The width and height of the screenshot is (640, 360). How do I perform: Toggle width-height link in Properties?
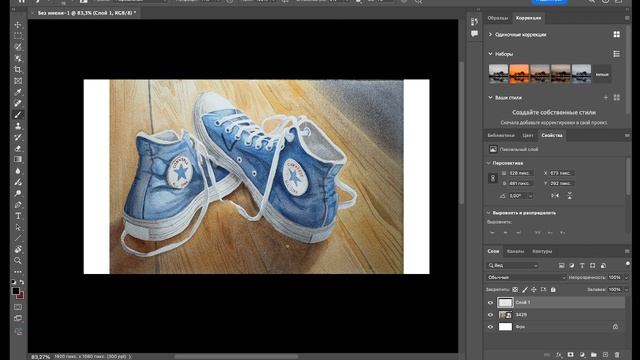[493, 178]
